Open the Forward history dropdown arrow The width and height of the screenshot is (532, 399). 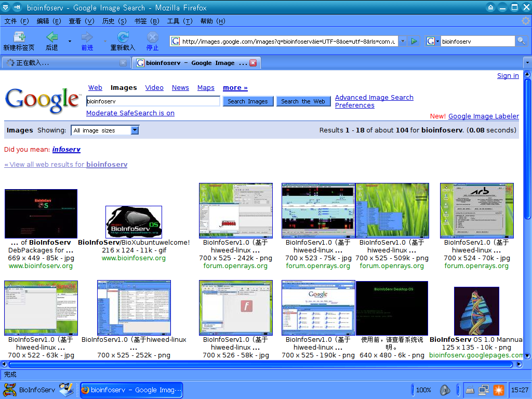[x=105, y=41]
